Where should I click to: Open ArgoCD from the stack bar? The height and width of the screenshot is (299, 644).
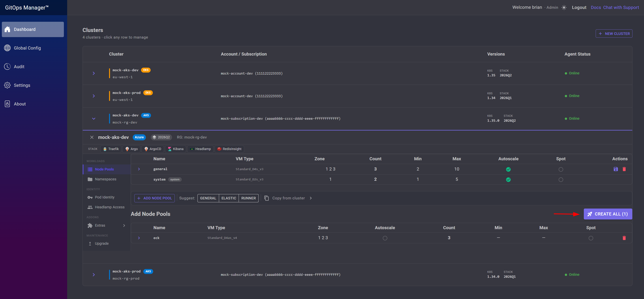(153, 149)
